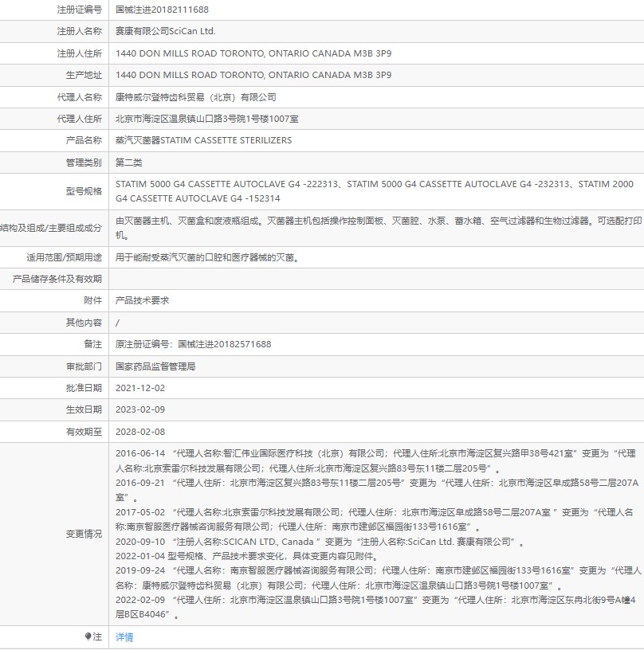Click the 结构及组成/主要组成成分 row label

[51, 228]
